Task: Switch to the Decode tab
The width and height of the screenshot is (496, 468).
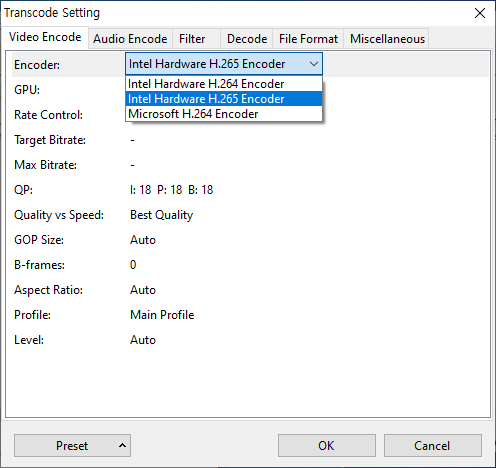Action: point(247,39)
